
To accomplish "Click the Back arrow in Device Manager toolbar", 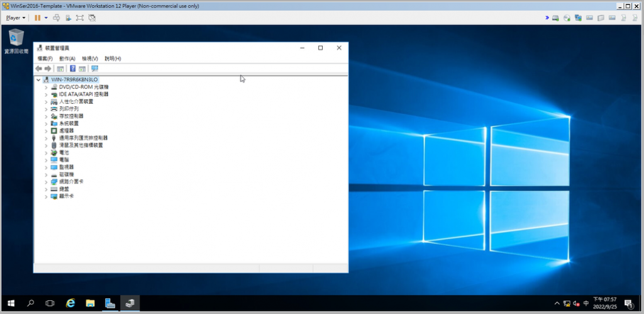I will click(x=38, y=69).
